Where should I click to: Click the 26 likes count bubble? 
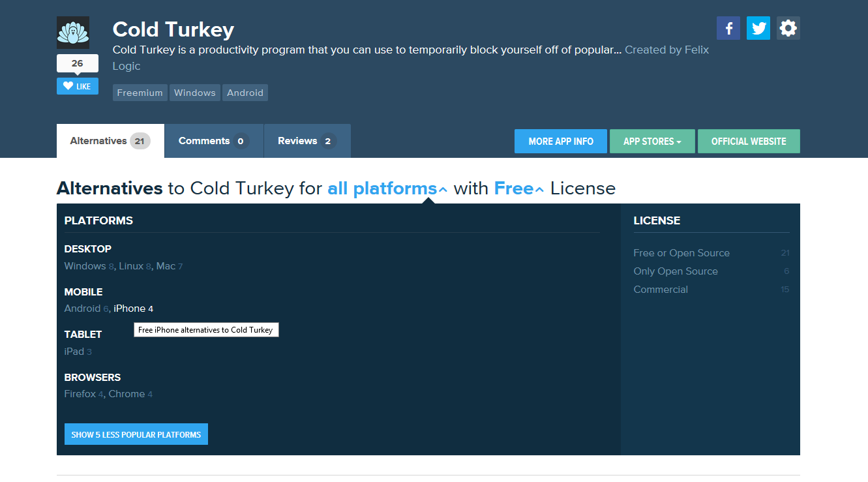(x=78, y=63)
